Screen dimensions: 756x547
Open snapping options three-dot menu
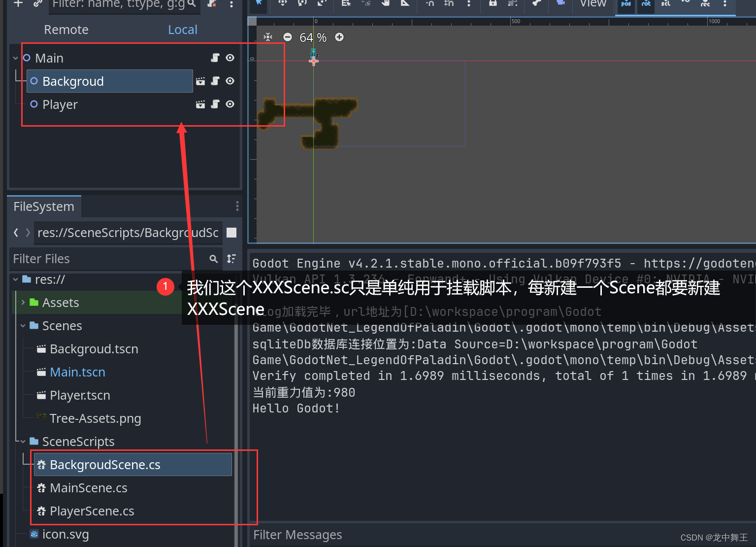click(x=469, y=3)
